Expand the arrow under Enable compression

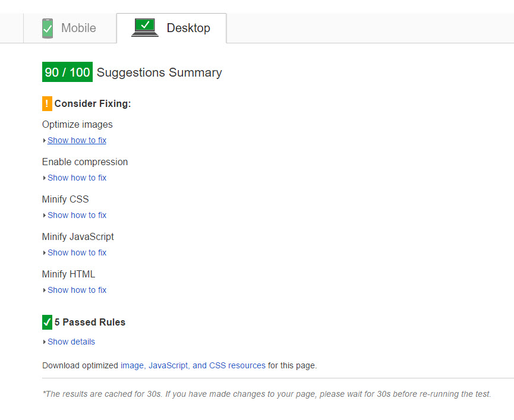(x=45, y=178)
